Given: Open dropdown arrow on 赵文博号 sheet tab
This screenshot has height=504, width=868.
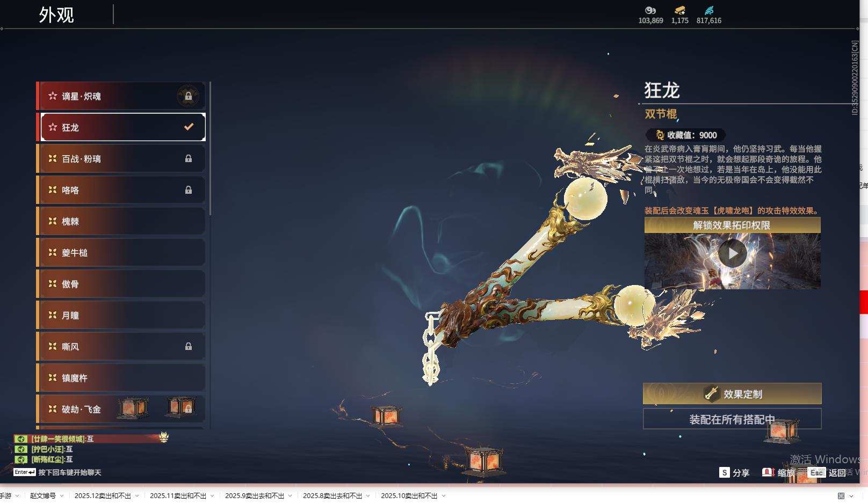Looking at the screenshot, I should (62, 496).
